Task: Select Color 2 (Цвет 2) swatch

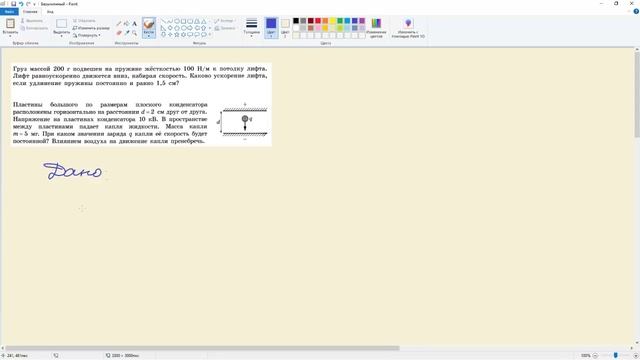Action: (285, 28)
